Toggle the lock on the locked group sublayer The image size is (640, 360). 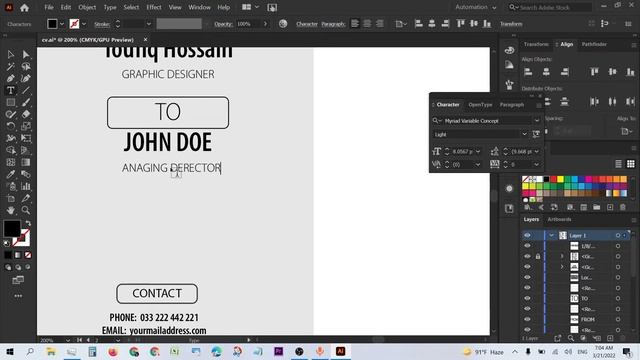click(538, 256)
